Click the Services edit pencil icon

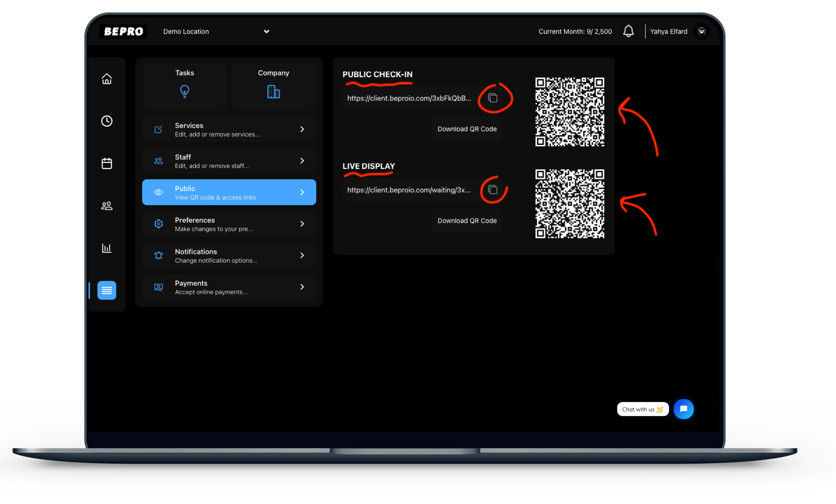158,129
